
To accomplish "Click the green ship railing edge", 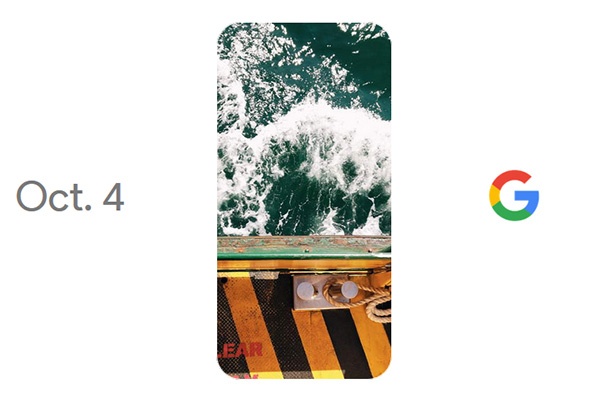I will (x=304, y=255).
